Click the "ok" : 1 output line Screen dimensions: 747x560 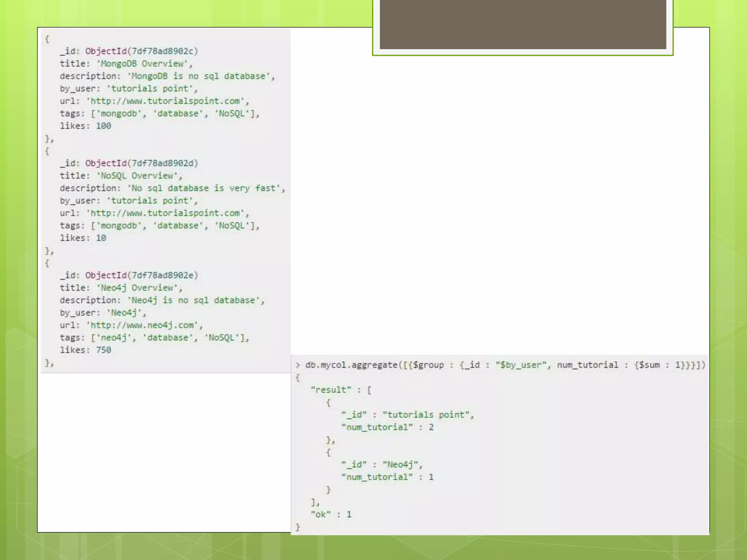(331, 515)
